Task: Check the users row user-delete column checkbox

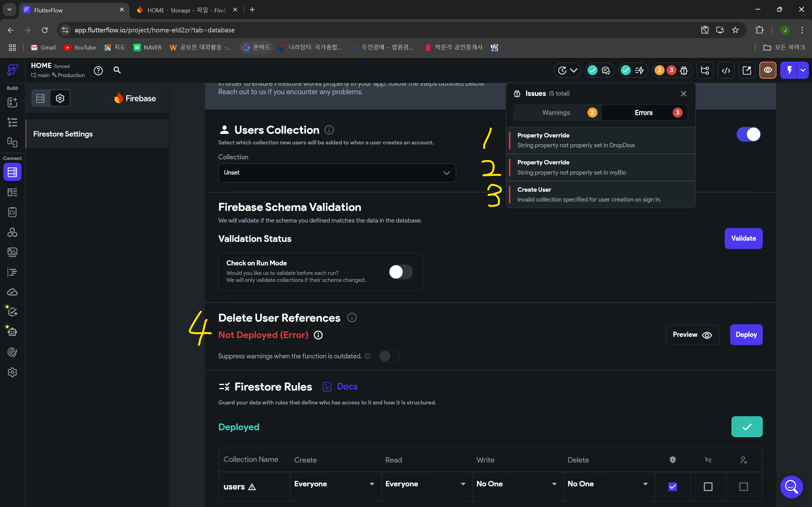Action: click(x=744, y=487)
